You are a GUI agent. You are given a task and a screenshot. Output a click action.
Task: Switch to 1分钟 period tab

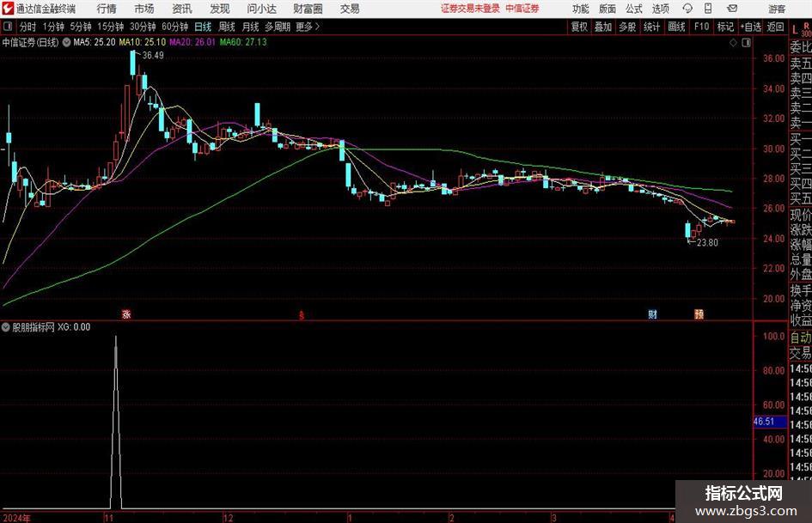coord(53,27)
